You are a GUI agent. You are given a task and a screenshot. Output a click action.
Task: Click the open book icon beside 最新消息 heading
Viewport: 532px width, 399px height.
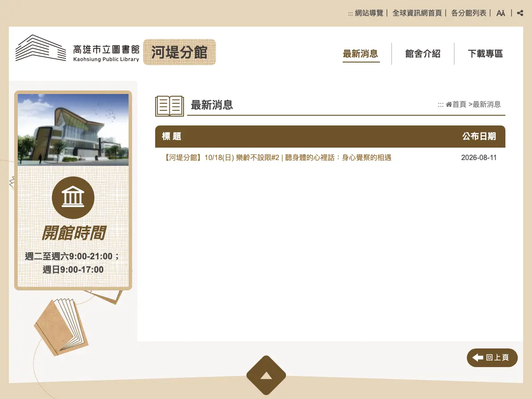coord(169,106)
